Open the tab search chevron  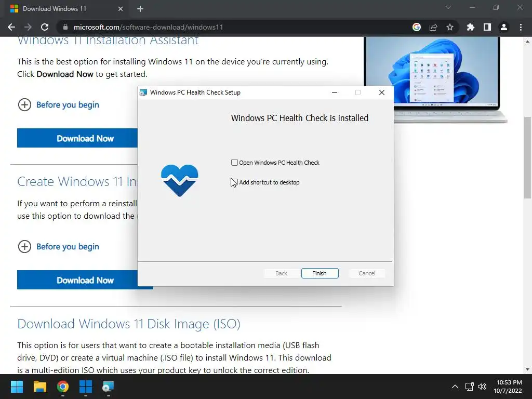[x=448, y=7]
